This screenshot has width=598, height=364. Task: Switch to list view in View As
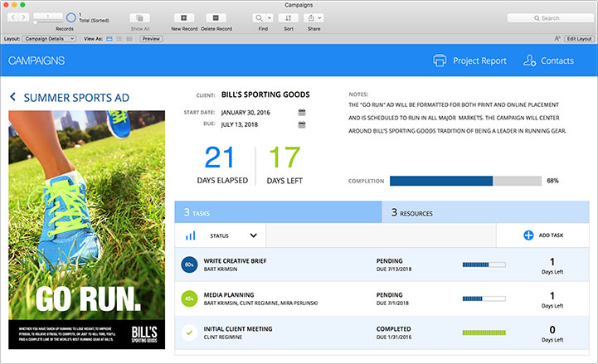click(119, 39)
